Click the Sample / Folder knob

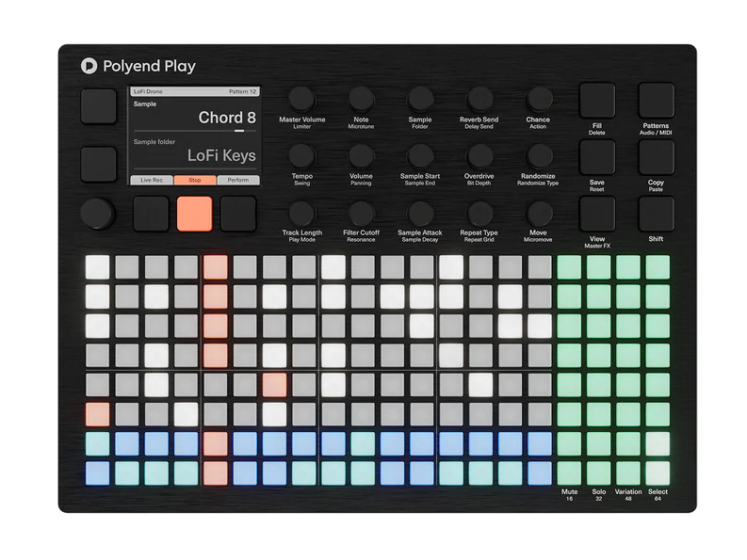420,99
